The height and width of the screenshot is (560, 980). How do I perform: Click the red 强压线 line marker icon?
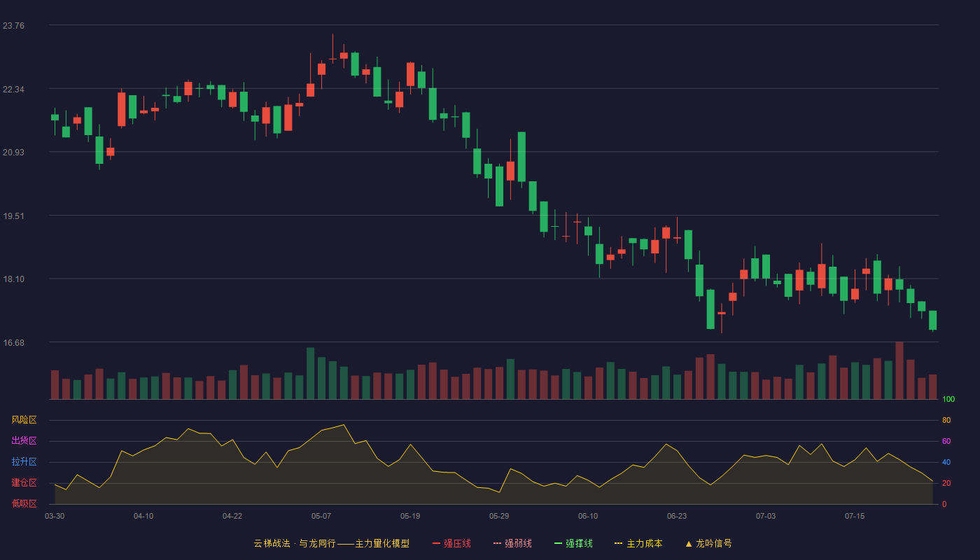point(436,543)
